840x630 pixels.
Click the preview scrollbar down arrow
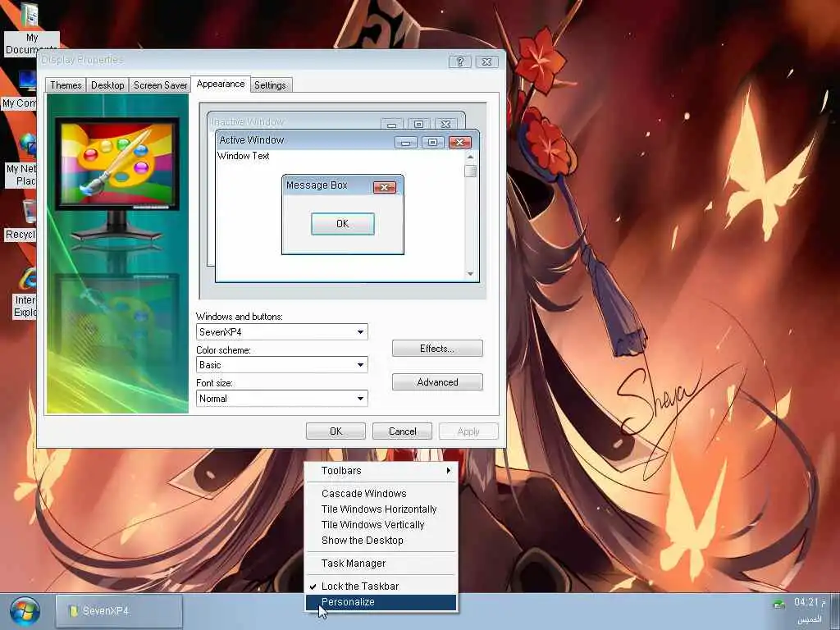tap(470, 274)
